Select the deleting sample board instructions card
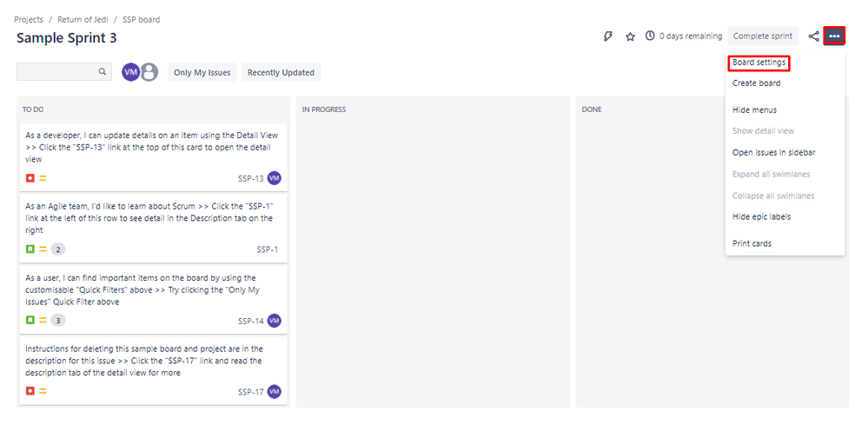868x445 pixels. pos(153,370)
